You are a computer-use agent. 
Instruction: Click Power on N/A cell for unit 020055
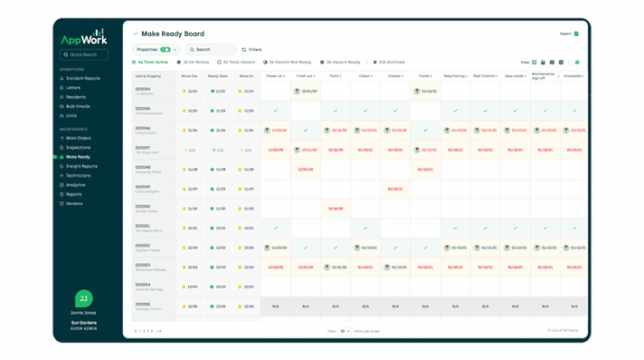pyautogui.click(x=275, y=306)
